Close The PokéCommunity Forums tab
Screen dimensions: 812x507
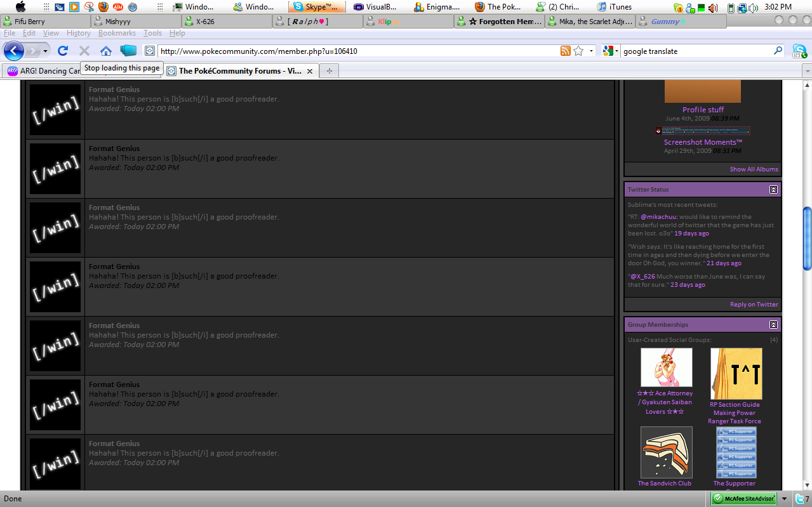pyautogui.click(x=310, y=71)
